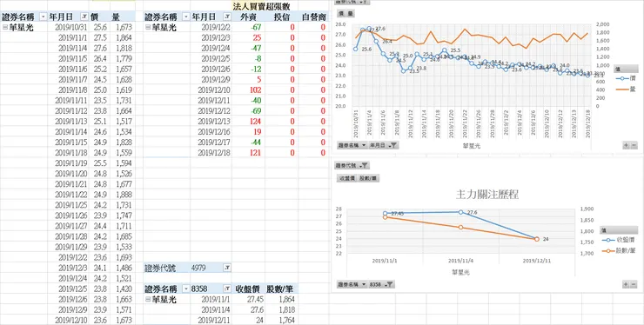Select the 2019/11/13 date cell
Image resolution: width=644 pixels, height=325 pixels.
click(x=69, y=122)
